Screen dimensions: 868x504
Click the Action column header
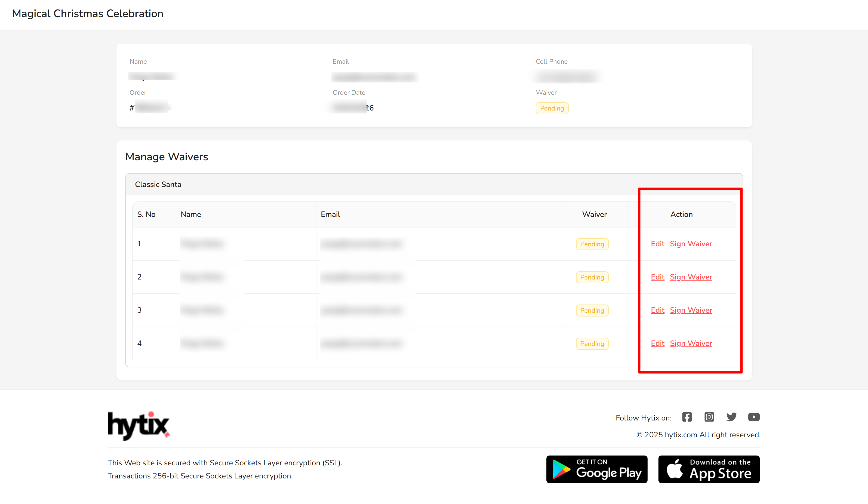(681, 214)
